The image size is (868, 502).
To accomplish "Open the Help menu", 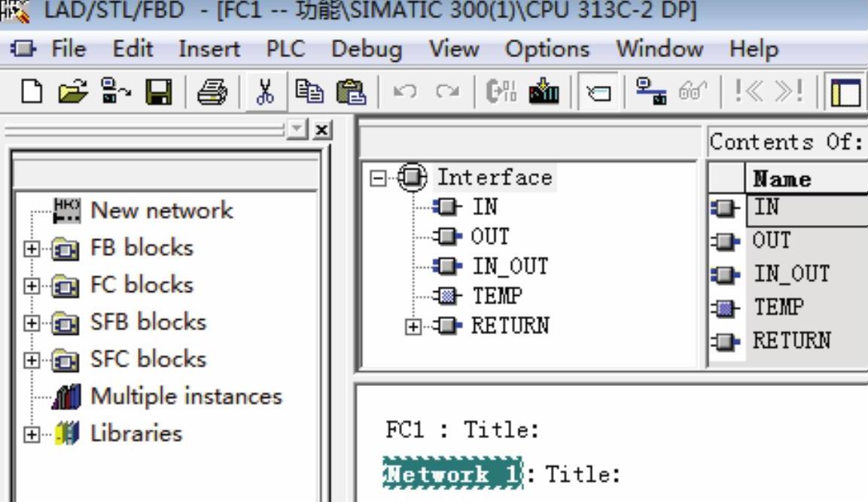I will (754, 49).
